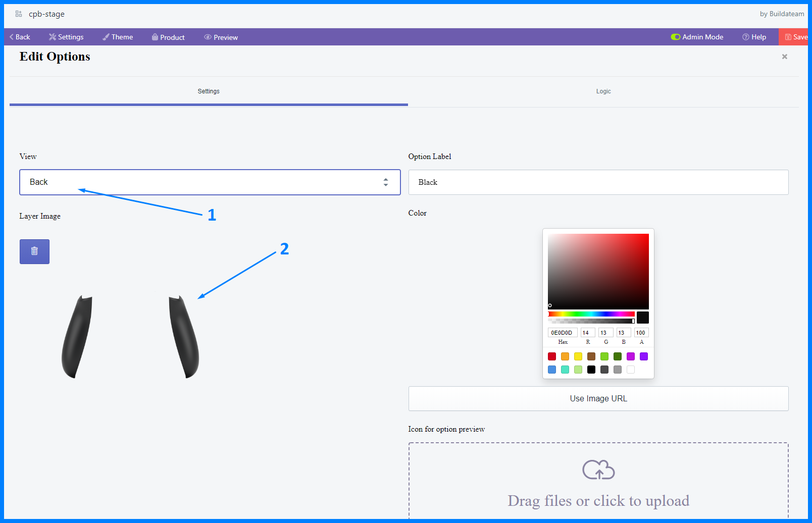Click the current color preview square

click(642, 318)
